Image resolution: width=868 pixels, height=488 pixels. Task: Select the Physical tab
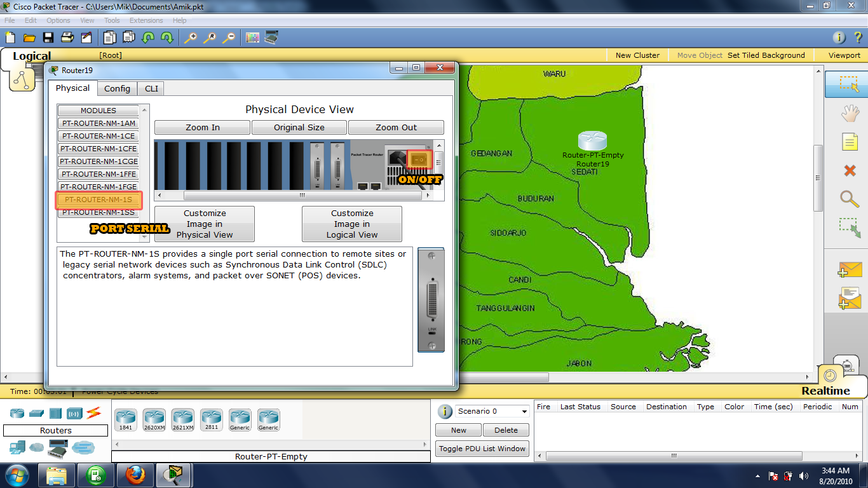coord(72,88)
